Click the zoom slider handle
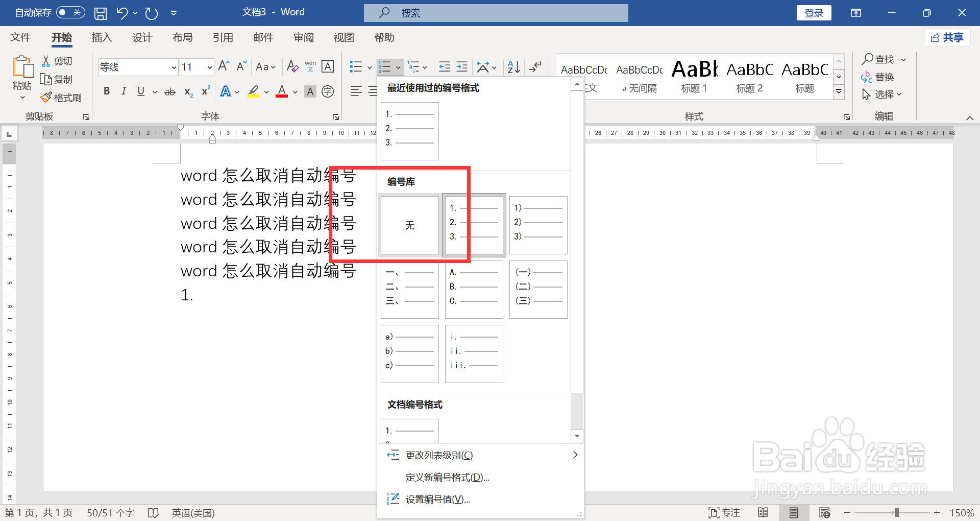Viewport: 980px width, 521px height. tap(896, 512)
